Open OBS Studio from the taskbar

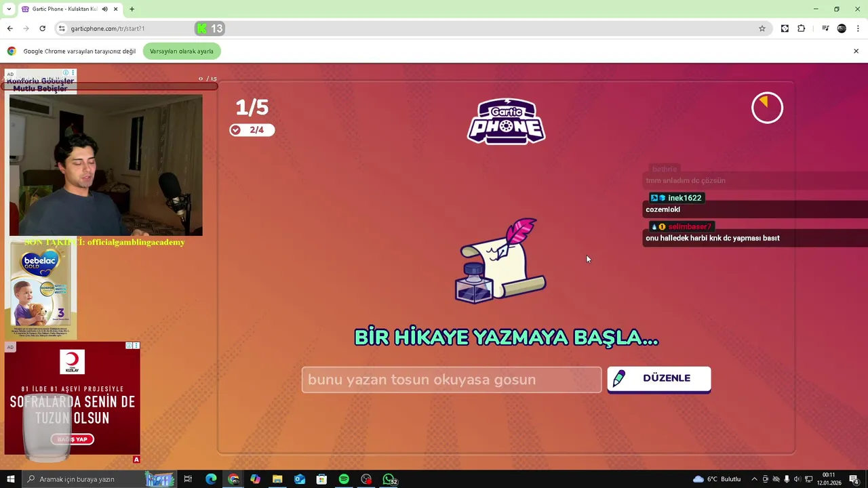(x=366, y=479)
